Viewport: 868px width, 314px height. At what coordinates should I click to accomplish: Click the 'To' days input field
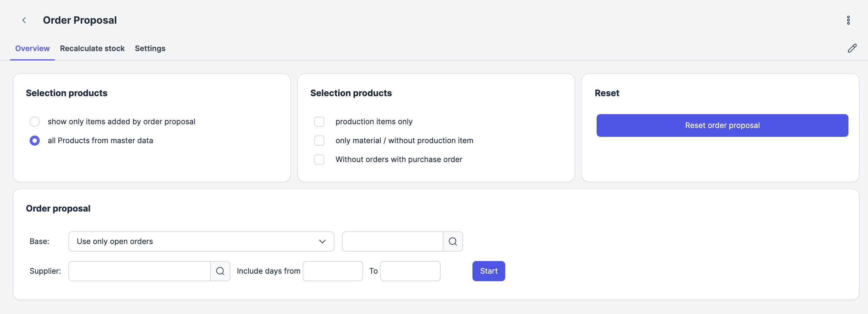(410, 271)
